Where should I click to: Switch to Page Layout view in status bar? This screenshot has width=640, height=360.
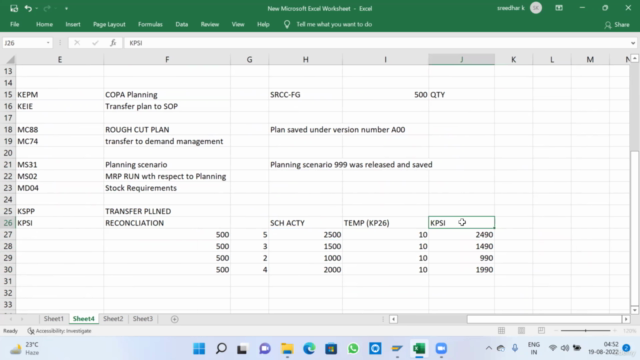click(x=521, y=331)
